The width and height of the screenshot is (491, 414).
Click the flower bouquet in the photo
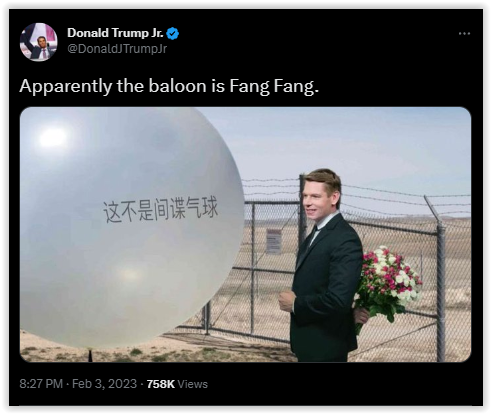pos(387,285)
